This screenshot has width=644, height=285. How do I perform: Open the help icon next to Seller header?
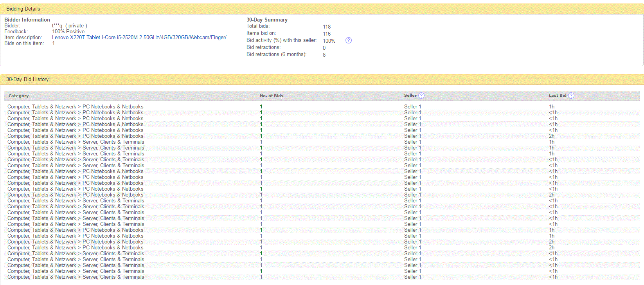click(x=421, y=96)
